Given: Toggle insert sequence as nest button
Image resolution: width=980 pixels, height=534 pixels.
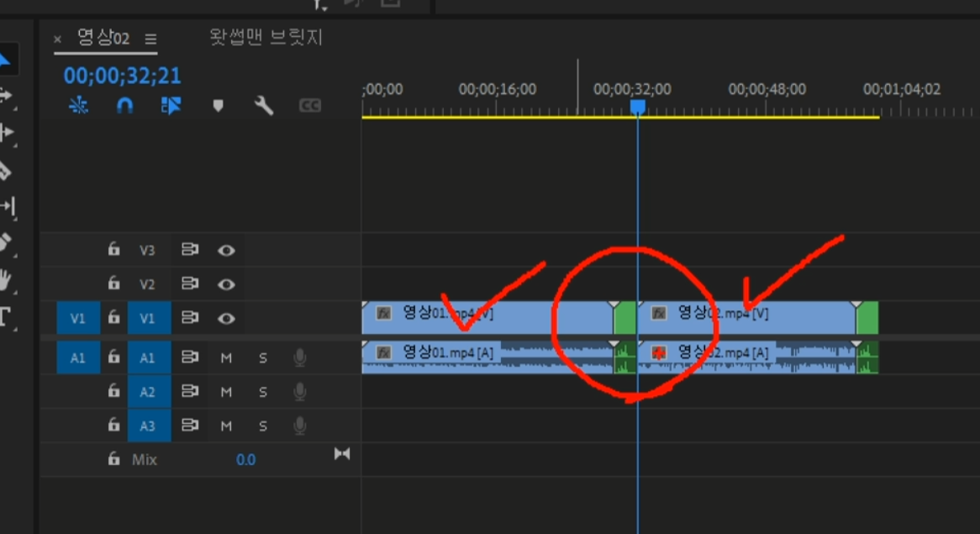Looking at the screenshot, I should click(78, 106).
